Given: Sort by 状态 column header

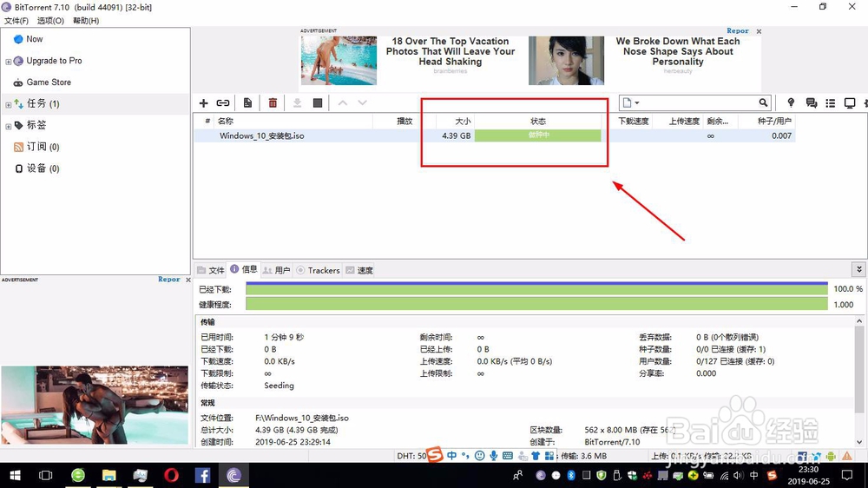Looking at the screenshot, I should 538,121.
